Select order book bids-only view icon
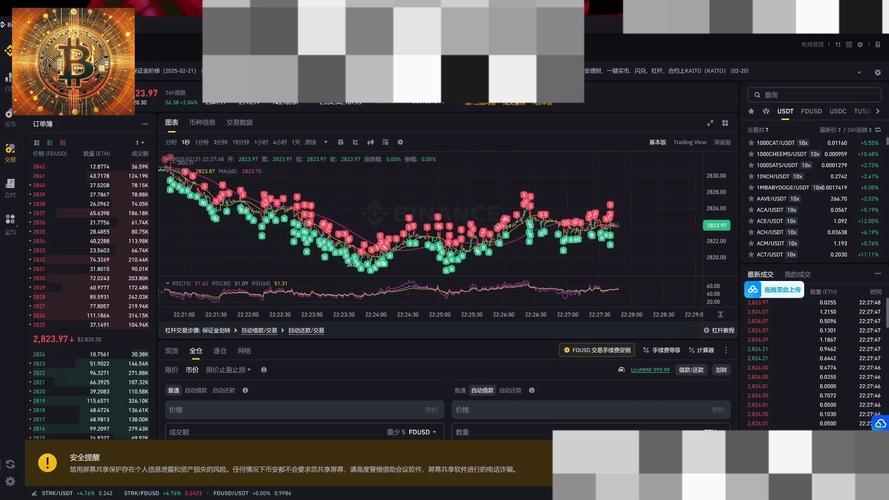This screenshot has width=889, height=500. [x=50, y=142]
